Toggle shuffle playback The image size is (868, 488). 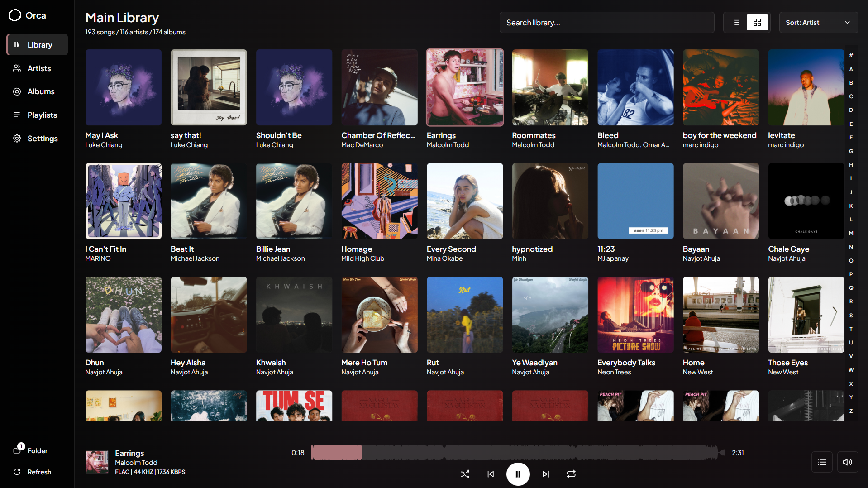(465, 474)
